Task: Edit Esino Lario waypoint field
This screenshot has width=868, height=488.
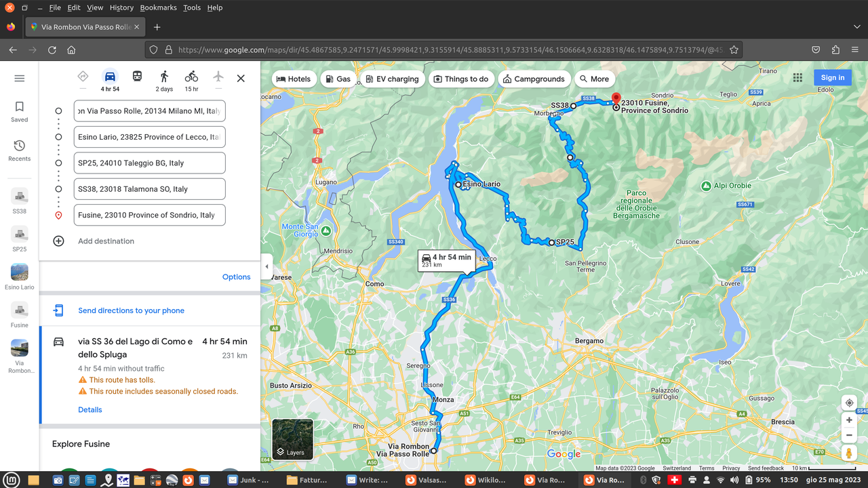Action: coord(149,137)
